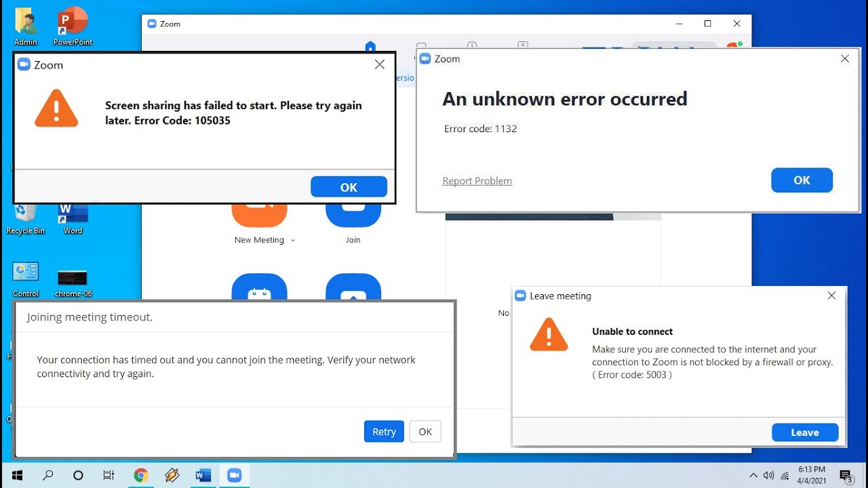
Task: Click the taskbar Search magnifier
Action: [48, 475]
